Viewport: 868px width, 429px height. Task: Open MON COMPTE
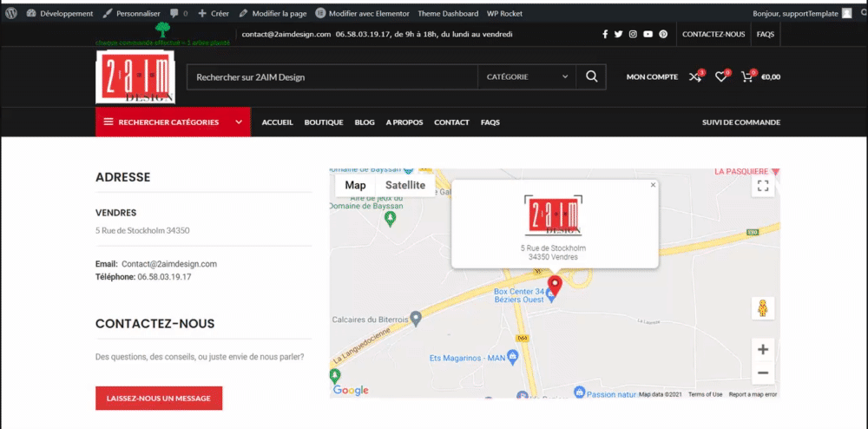click(x=652, y=77)
